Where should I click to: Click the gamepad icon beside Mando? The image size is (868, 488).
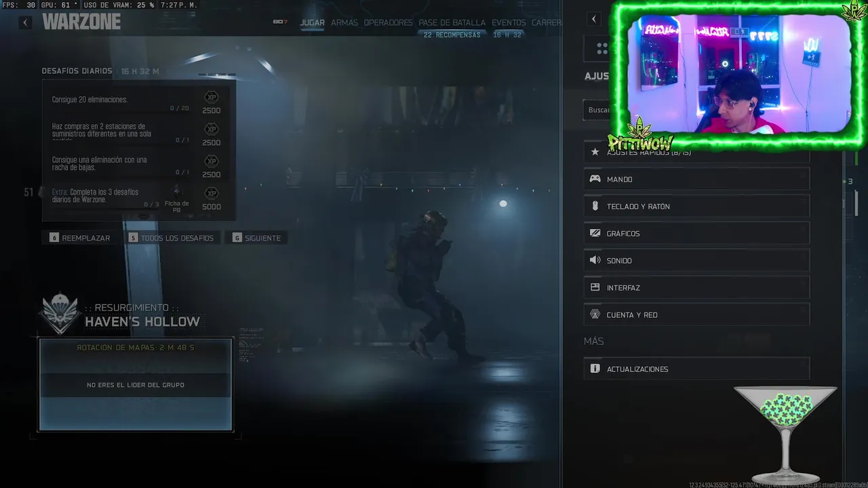point(595,179)
